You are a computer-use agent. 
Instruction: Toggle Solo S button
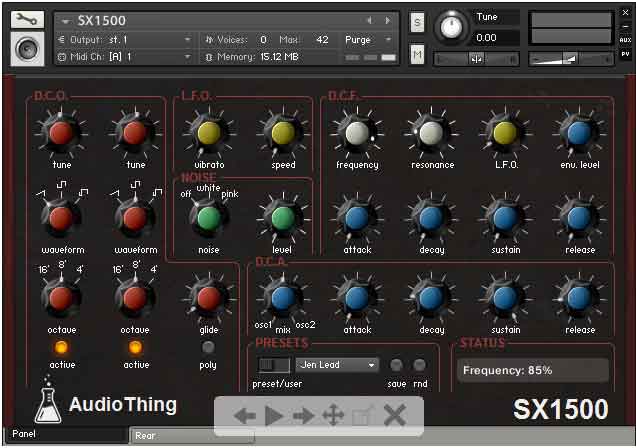[x=417, y=22]
